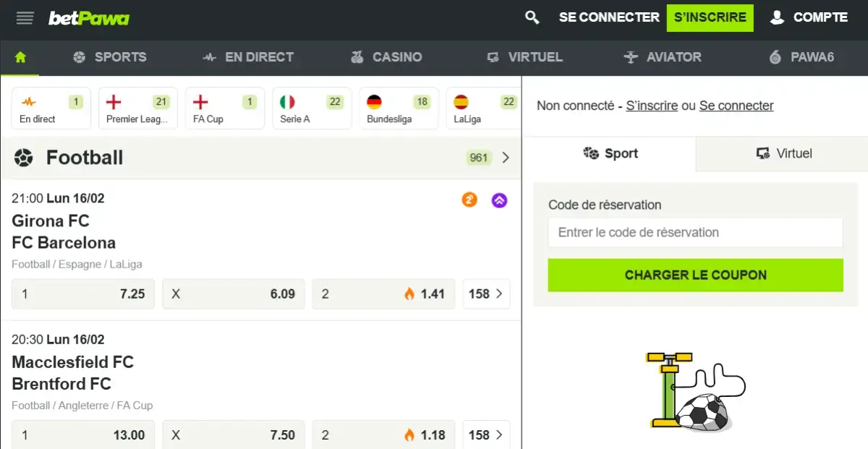Expand the 158 markets for Macclesfield match

[x=486, y=435]
